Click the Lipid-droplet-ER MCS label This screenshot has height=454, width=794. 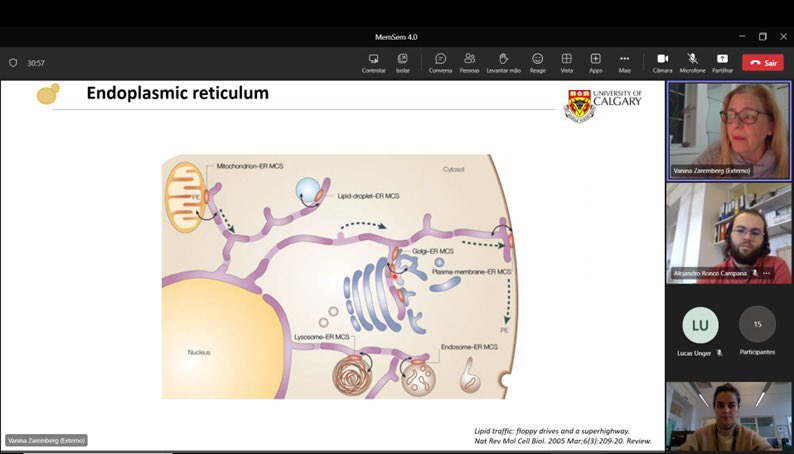pyautogui.click(x=368, y=196)
